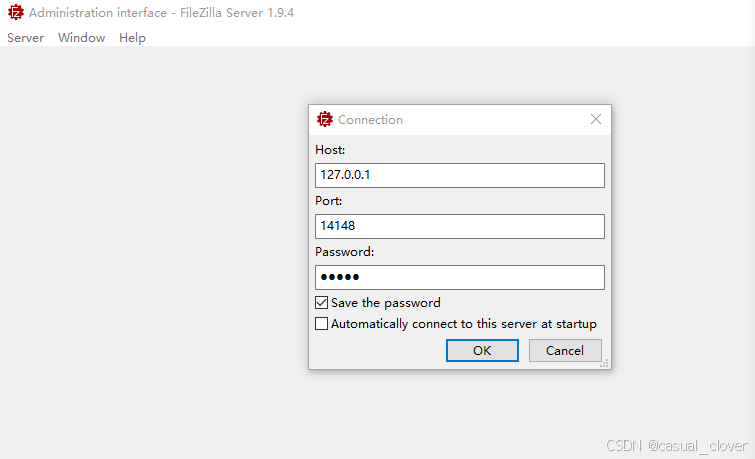Confirm the connection with OK
Viewport: 755px width, 459px height.
(x=482, y=350)
